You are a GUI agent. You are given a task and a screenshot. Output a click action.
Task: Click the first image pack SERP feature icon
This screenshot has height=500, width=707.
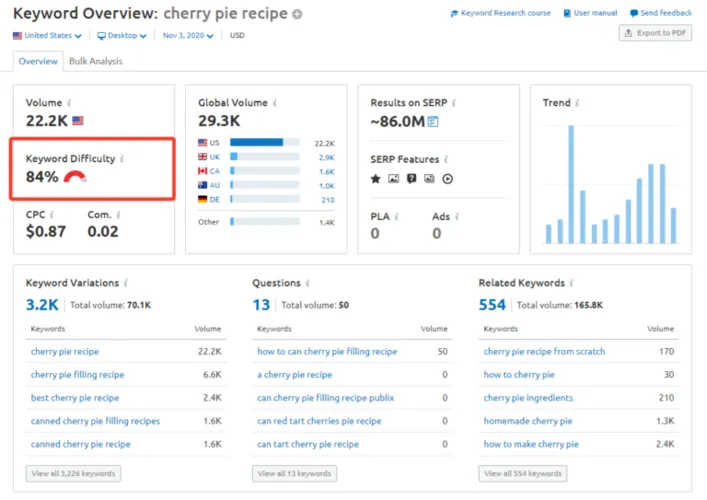coord(394,179)
